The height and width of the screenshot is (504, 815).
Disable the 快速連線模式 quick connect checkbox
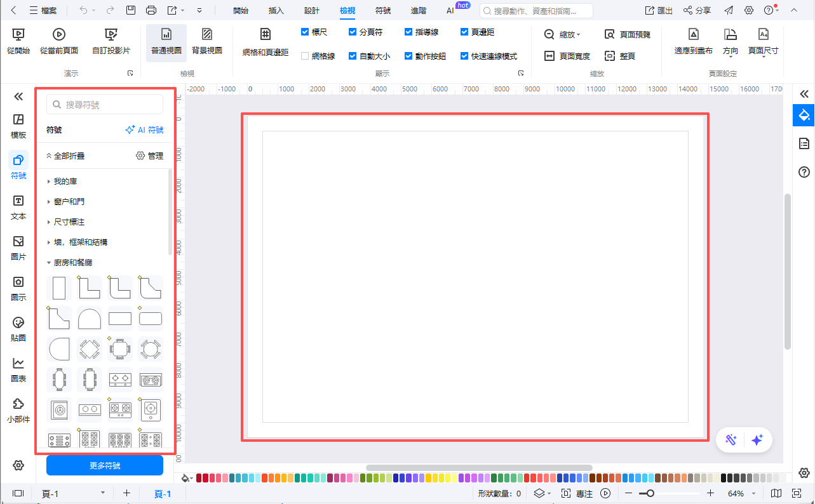pos(465,56)
